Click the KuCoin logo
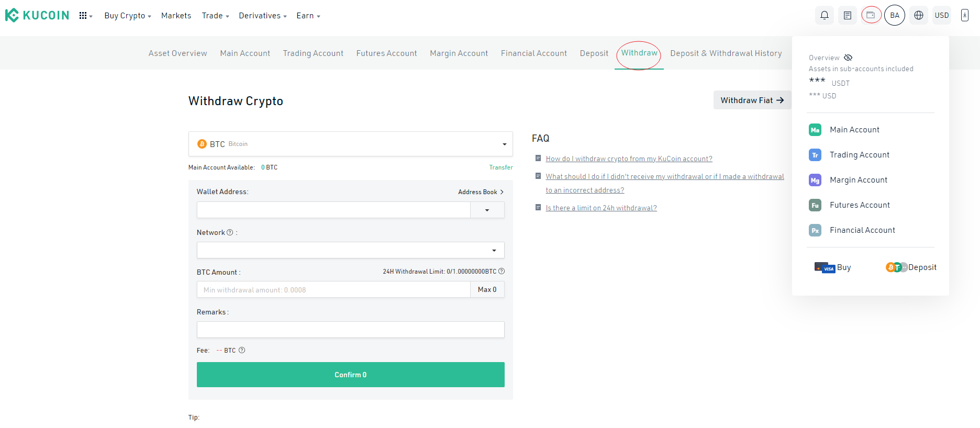 (x=37, y=15)
